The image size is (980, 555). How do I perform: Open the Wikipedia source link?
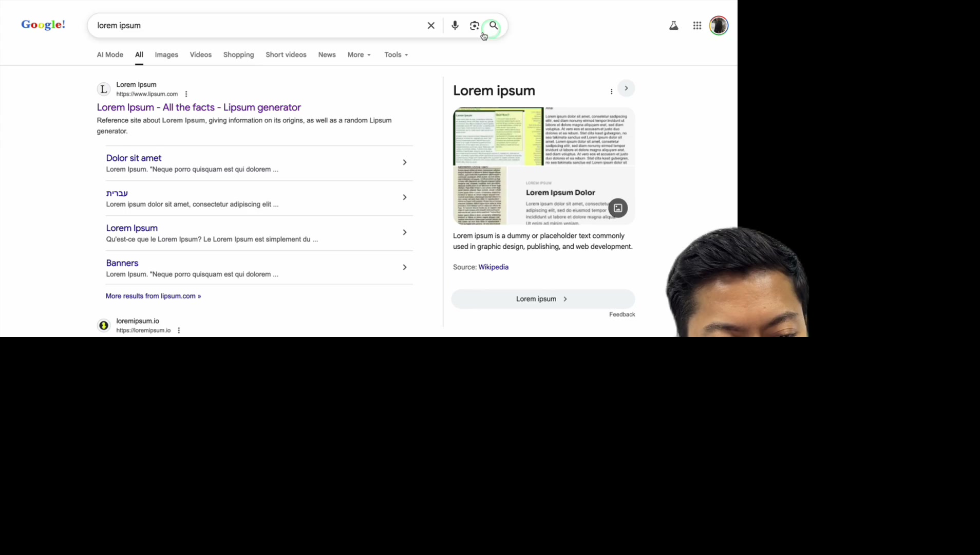493,267
